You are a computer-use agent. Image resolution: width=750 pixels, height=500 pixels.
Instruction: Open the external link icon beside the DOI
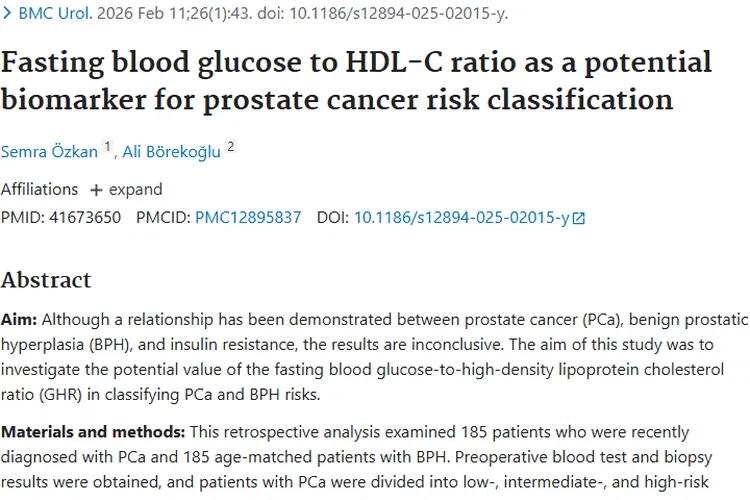pyautogui.click(x=578, y=217)
